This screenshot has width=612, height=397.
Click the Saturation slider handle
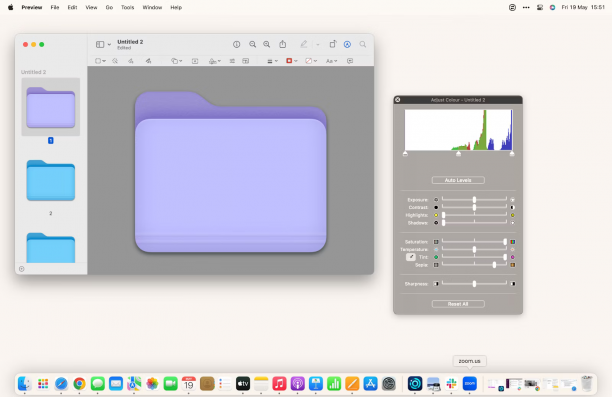click(x=505, y=242)
